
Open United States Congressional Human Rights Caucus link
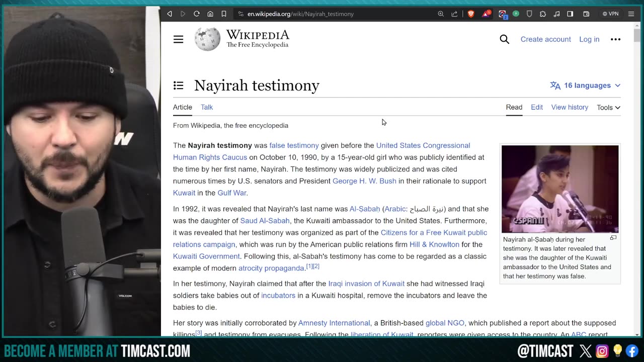click(423, 145)
